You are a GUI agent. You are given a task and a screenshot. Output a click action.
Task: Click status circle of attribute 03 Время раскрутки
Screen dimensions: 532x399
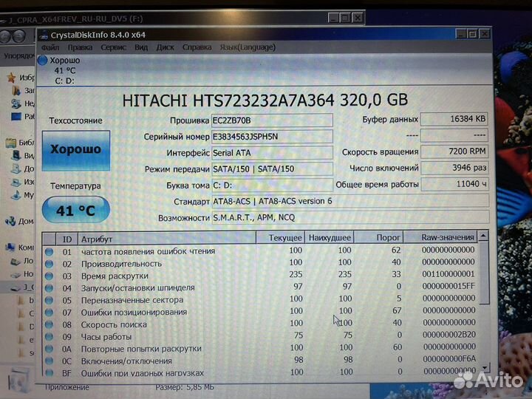coord(50,276)
